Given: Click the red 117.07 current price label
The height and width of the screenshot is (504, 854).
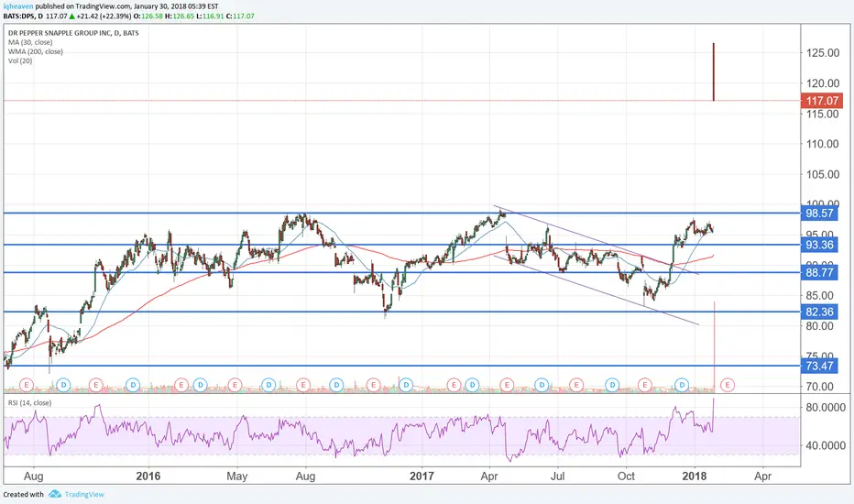Looking at the screenshot, I should (x=822, y=100).
